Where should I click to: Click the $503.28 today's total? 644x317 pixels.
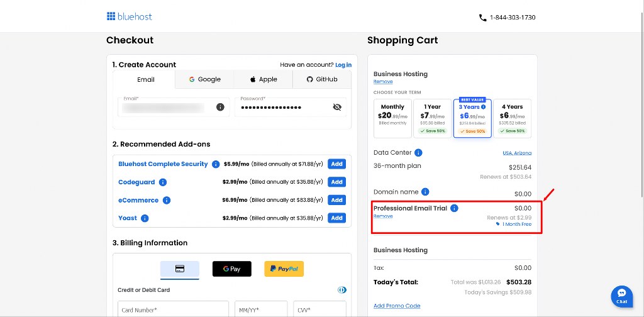(x=519, y=282)
